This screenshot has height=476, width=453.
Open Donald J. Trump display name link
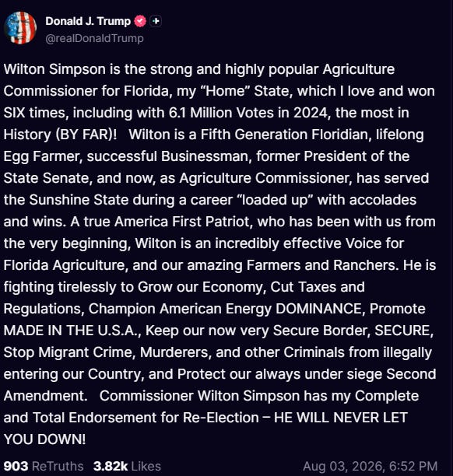(88, 21)
